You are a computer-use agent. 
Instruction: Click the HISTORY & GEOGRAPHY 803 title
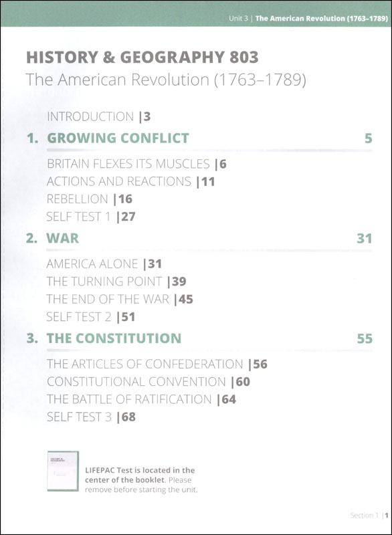tap(142, 57)
